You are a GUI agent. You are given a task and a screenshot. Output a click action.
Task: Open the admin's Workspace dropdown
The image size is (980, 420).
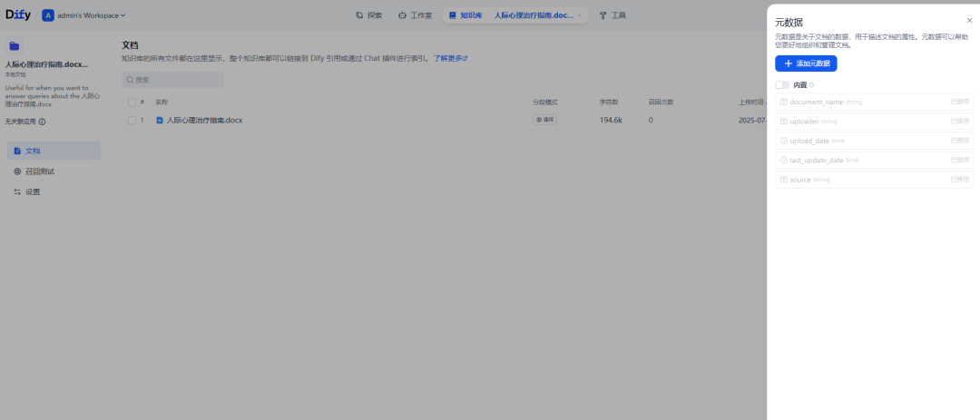91,15
